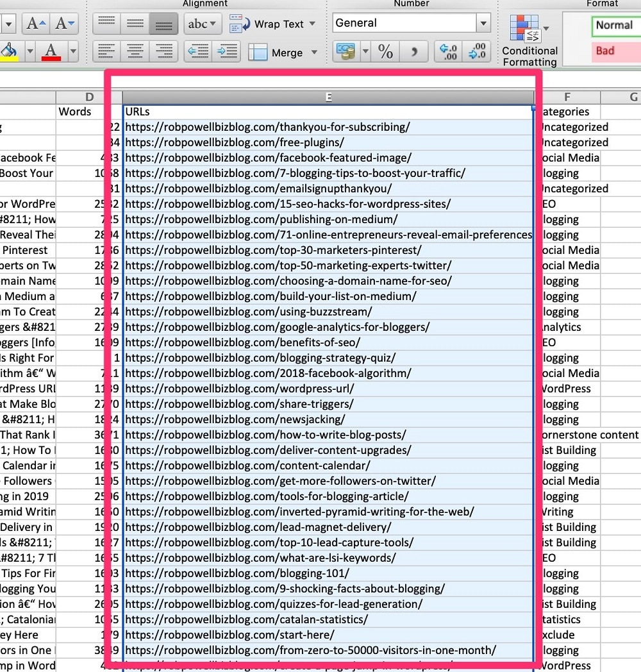Viewport: 641px width, 672px height.
Task: Open the font color dropdown arrow
Action: coord(73,52)
